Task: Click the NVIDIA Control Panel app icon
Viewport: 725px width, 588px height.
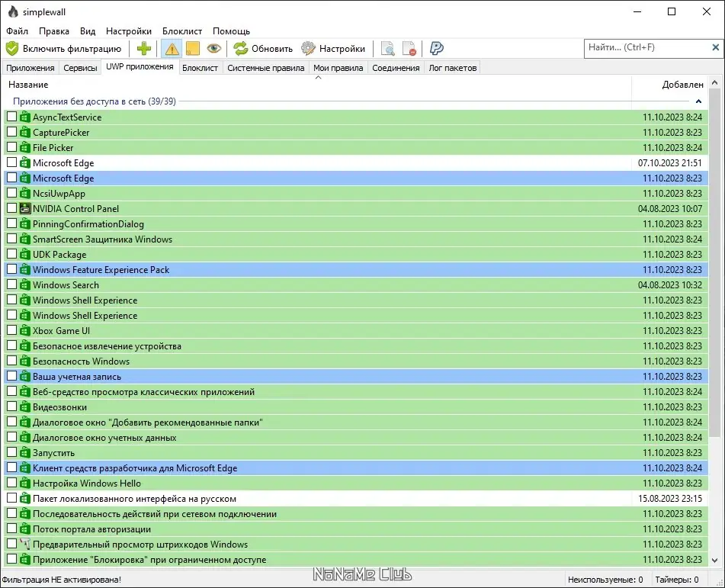Action: pos(25,209)
